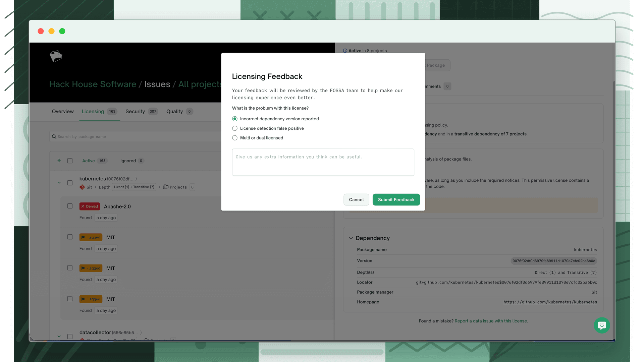Click the Direct (1) + Transitive (7) depth chip
Image resolution: width=644 pixels, height=362 pixels.
coord(134,187)
